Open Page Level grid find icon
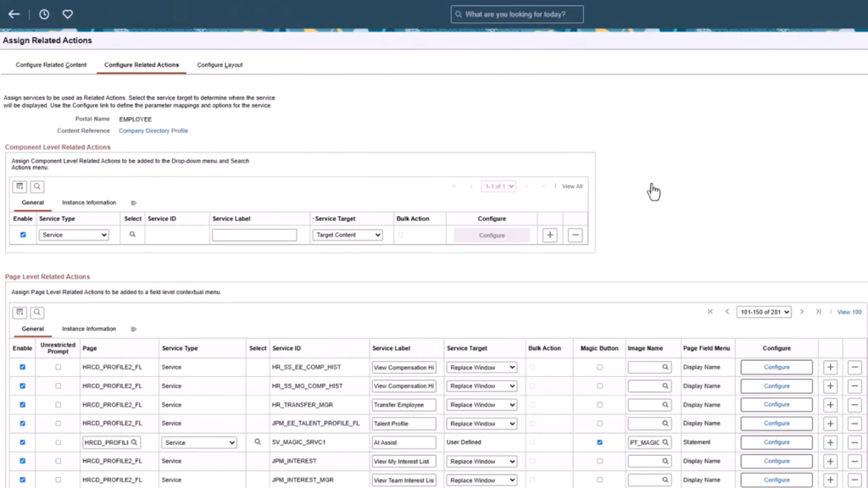 [x=37, y=313]
